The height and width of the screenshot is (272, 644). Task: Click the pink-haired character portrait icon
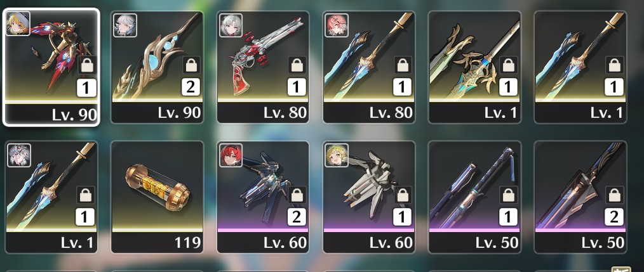337,25
